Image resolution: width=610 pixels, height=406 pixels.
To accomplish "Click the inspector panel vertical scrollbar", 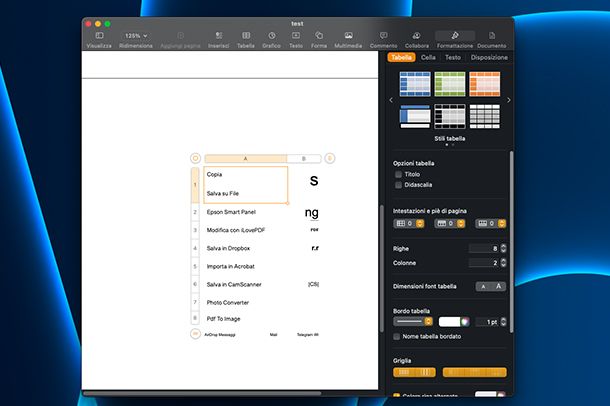I will click(511, 242).
